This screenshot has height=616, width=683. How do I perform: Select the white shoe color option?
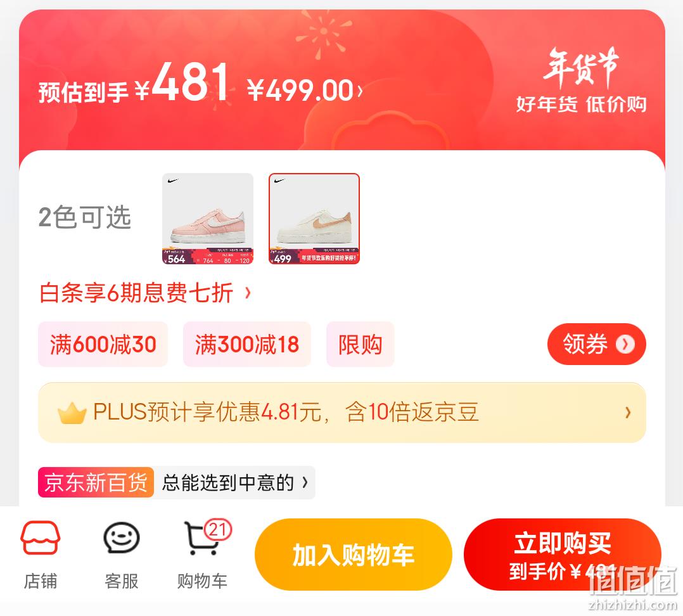click(314, 219)
